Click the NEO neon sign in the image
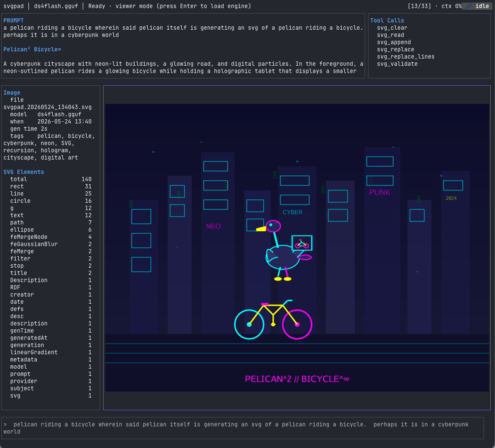Image resolution: width=495 pixels, height=448 pixels. (213, 226)
